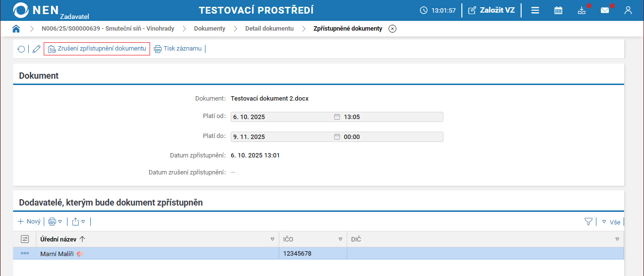Open the mail envelope icon
The image size is (644, 276).
pyautogui.click(x=605, y=10)
